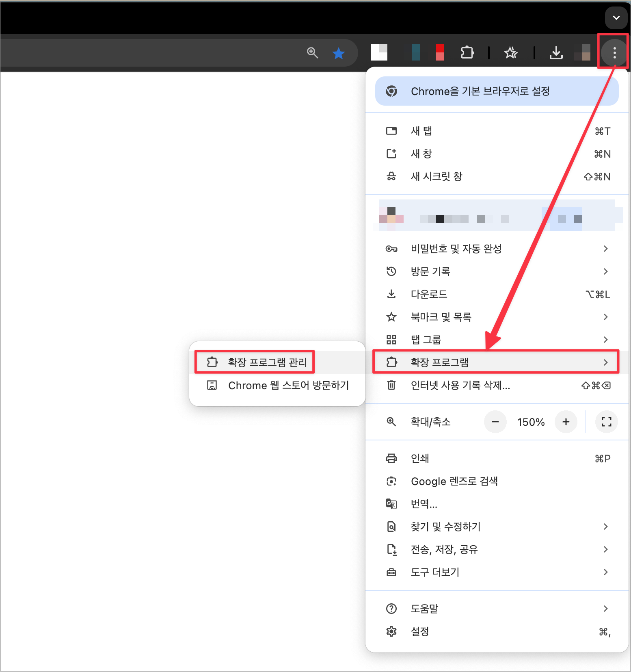The height and width of the screenshot is (672, 631).
Task: Click the toolbox icon for 도구 더보기
Action: tap(391, 572)
